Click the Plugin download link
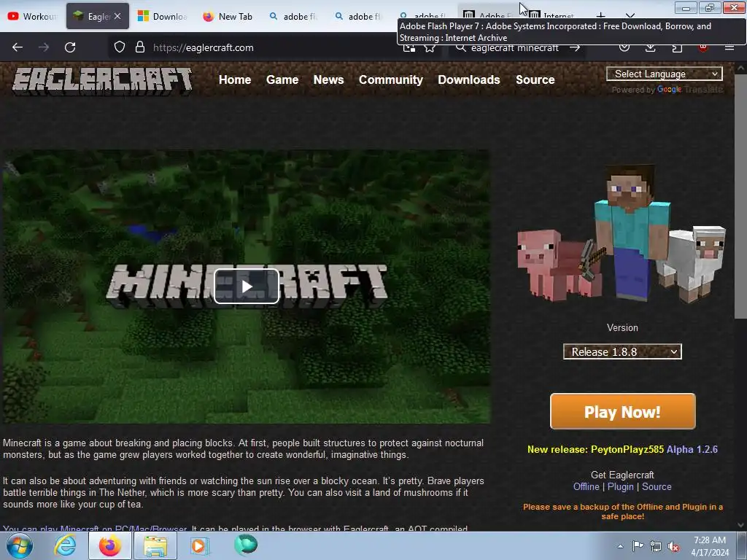This screenshot has width=747, height=560. 621,486
